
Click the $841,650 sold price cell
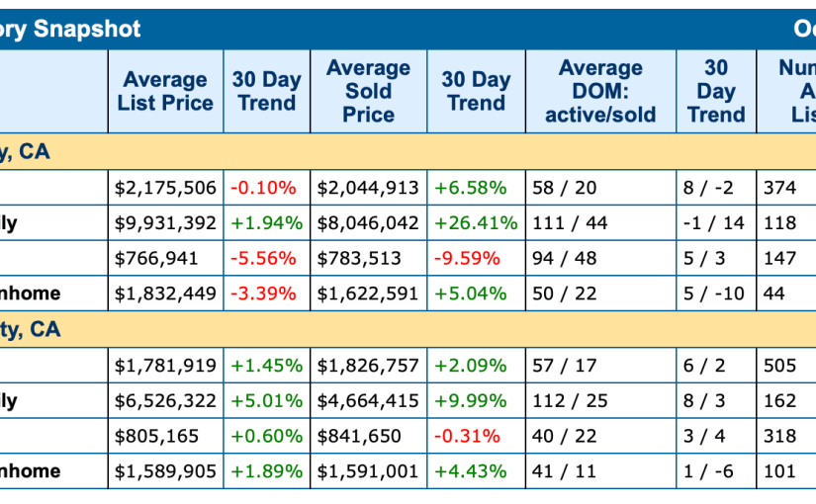[359, 436]
